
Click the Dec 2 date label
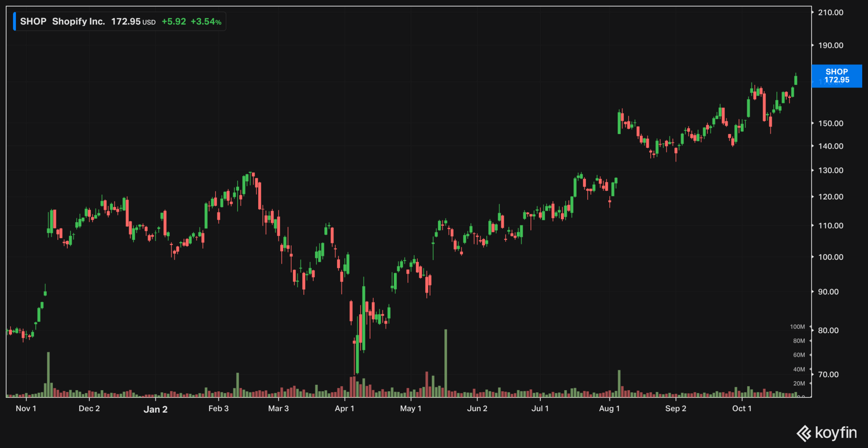coord(89,409)
